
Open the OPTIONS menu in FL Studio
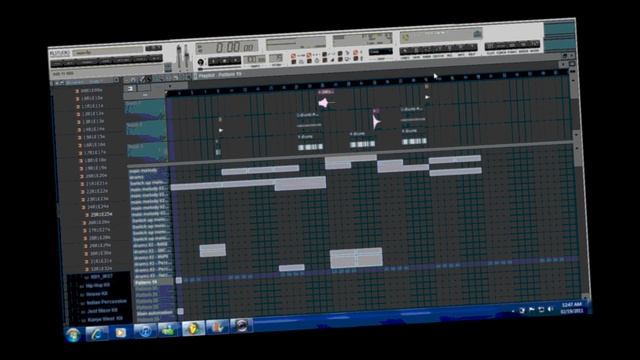click(121, 60)
